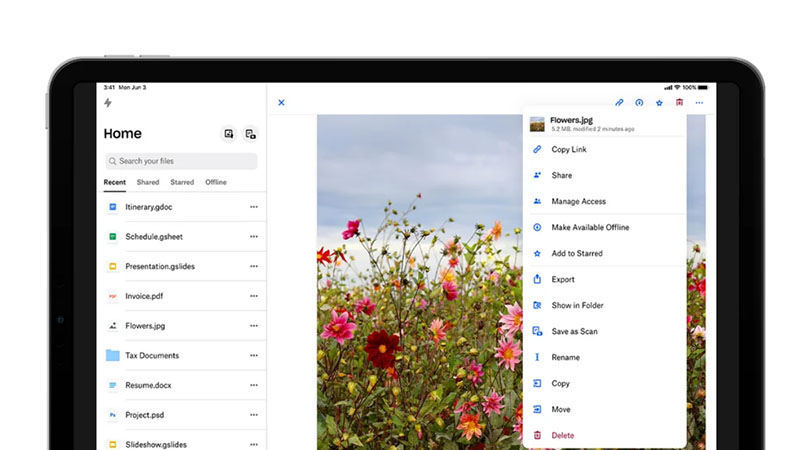The width and height of the screenshot is (800, 450).
Task: Click the Flowers.jpg image icon in list
Action: (113, 326)
